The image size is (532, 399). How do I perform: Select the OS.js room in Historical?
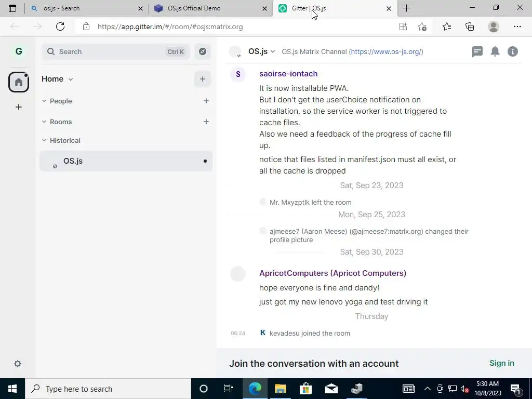coord(126,161)
